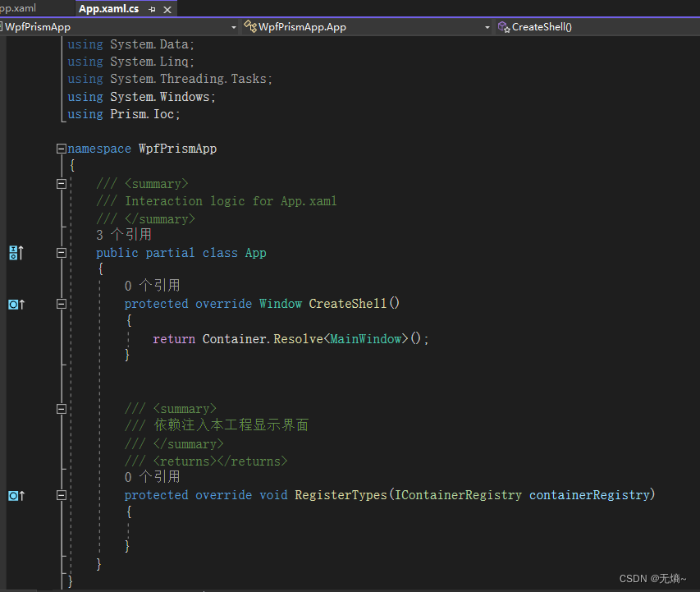Click the project icon in the navigation bar

(5, 26)
